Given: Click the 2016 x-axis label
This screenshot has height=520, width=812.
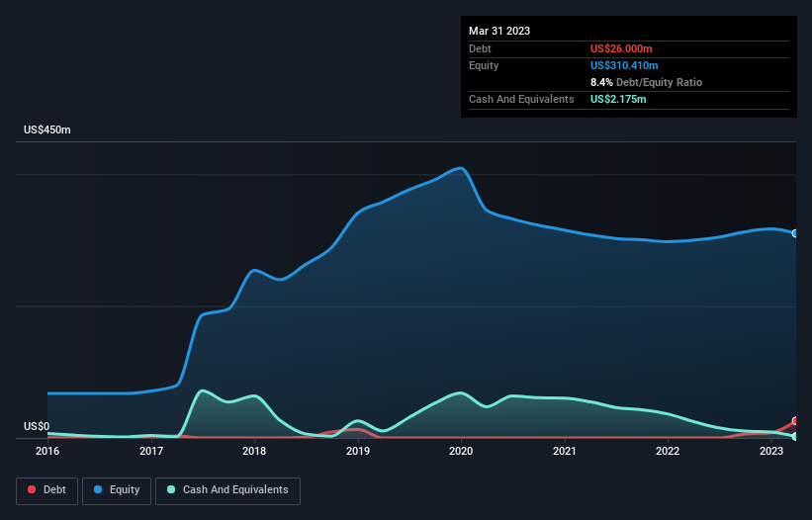Looking at the screenshot, I should (47, 451).
